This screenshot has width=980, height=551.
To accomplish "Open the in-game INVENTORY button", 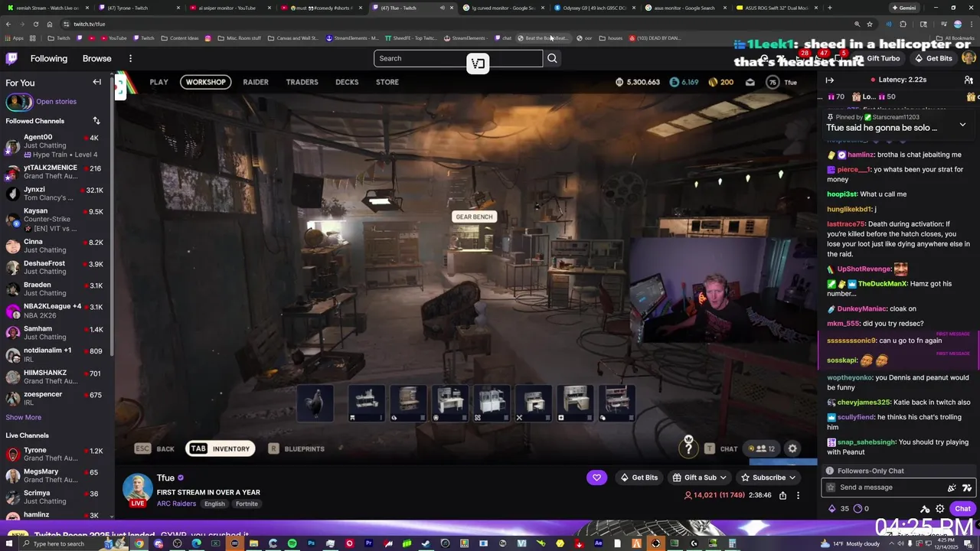I will pos(220,449).
